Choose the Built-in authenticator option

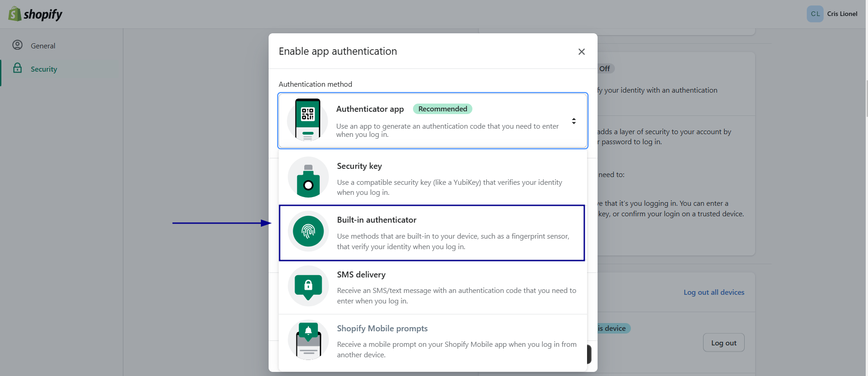[432, 233]
